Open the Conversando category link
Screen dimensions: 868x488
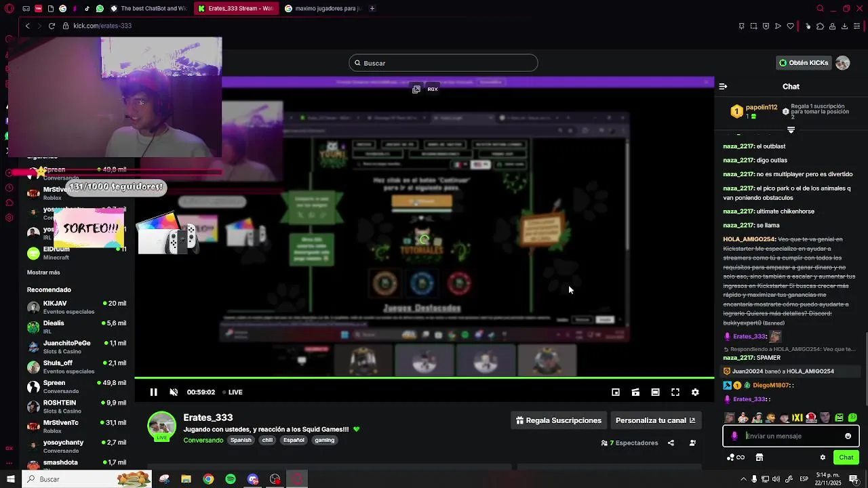[203, 440]
